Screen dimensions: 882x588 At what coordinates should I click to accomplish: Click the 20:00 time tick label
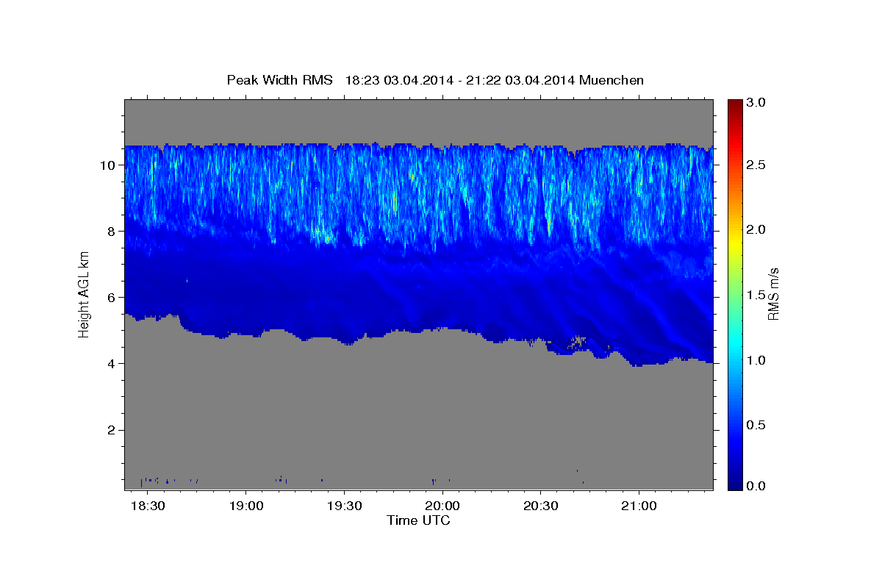(x=442, y=507)
